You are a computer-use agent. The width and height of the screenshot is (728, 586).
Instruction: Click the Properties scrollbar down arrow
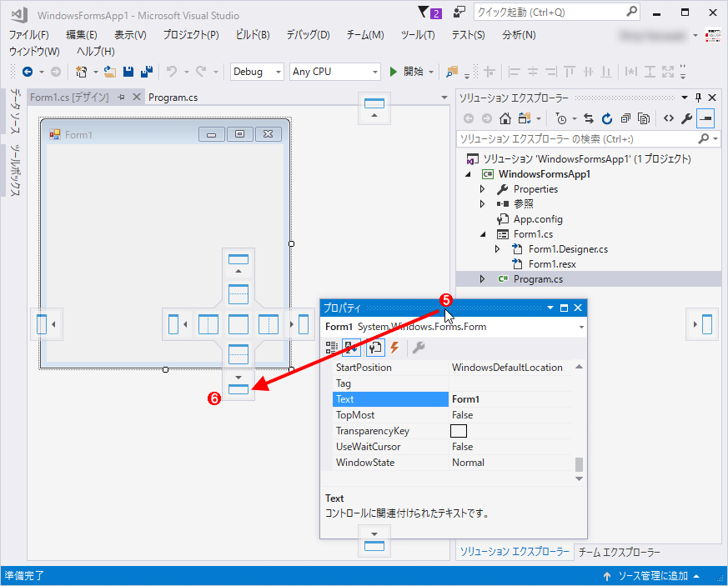579,478
